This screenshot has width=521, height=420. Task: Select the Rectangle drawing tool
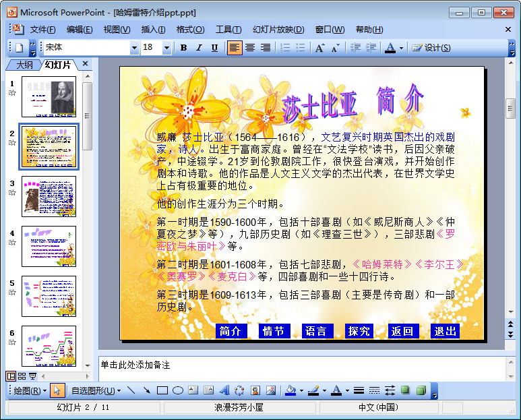(162, 390)
